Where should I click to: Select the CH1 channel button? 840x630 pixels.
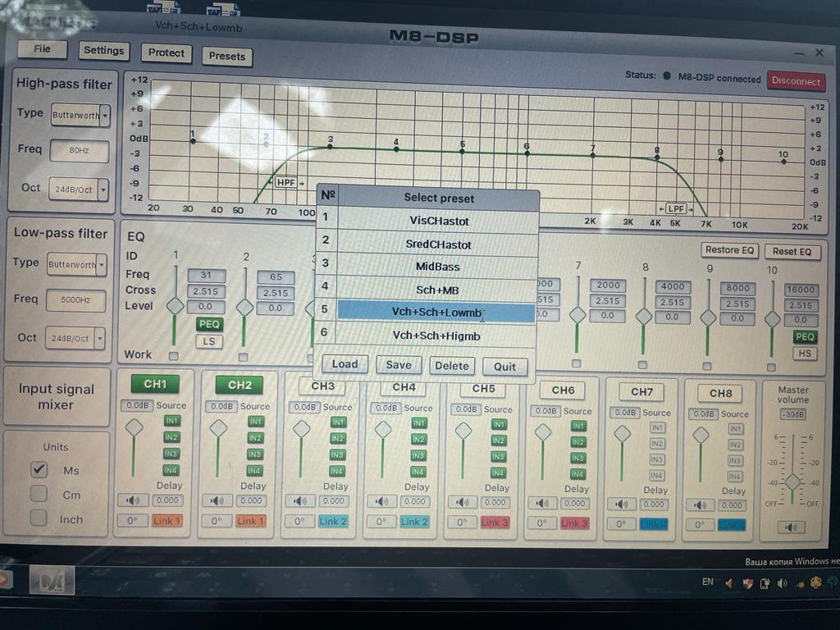pos(155,384)
